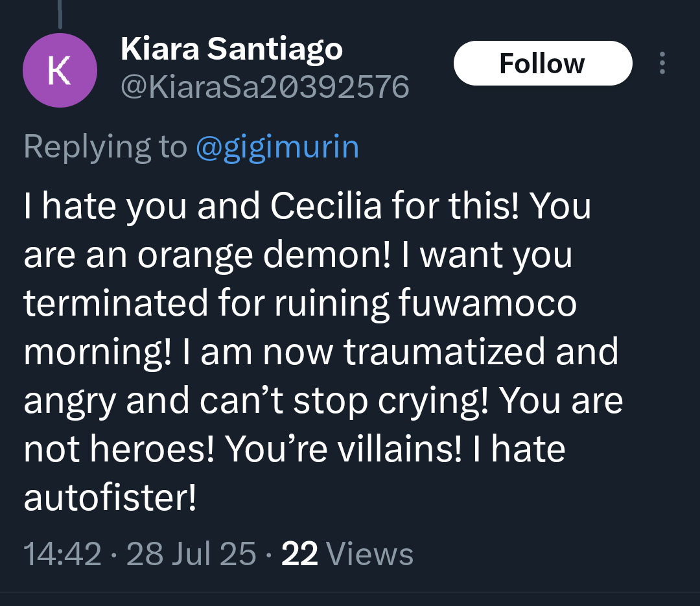Click the @KiaraSa20392576 handle

[264, 86]
